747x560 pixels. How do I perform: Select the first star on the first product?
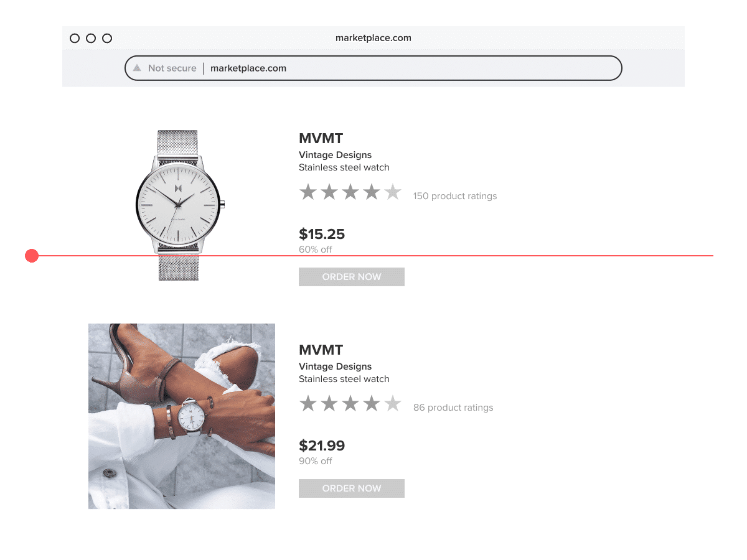(x=308, y=192)
